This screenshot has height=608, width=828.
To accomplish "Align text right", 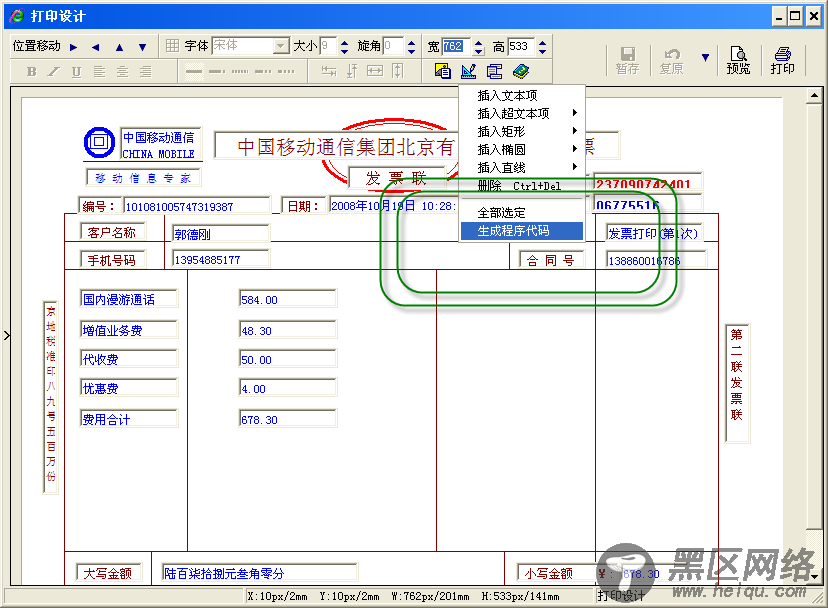I will (146, 71).
